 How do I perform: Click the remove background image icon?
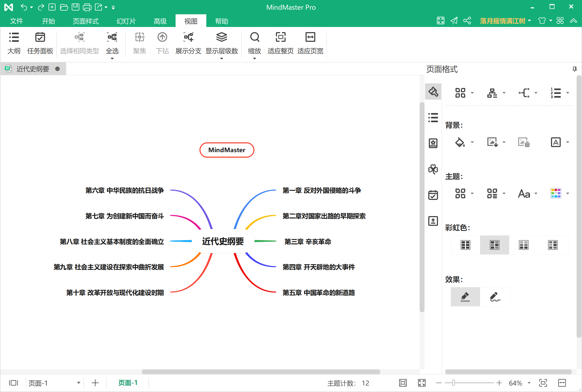click(x=524, y=142)
